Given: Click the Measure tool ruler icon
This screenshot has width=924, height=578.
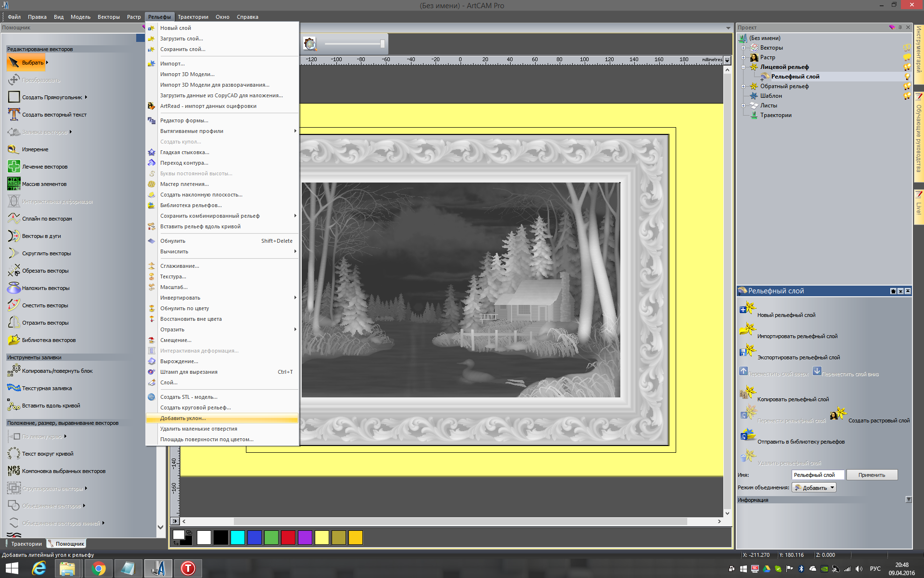Looking at the screenshot, I should click(x=13, y=149).
